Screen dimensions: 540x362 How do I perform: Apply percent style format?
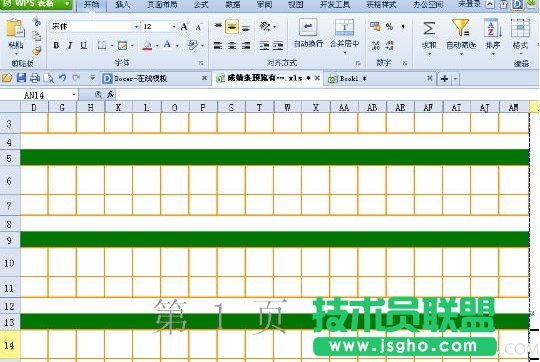tap(390, 27)
